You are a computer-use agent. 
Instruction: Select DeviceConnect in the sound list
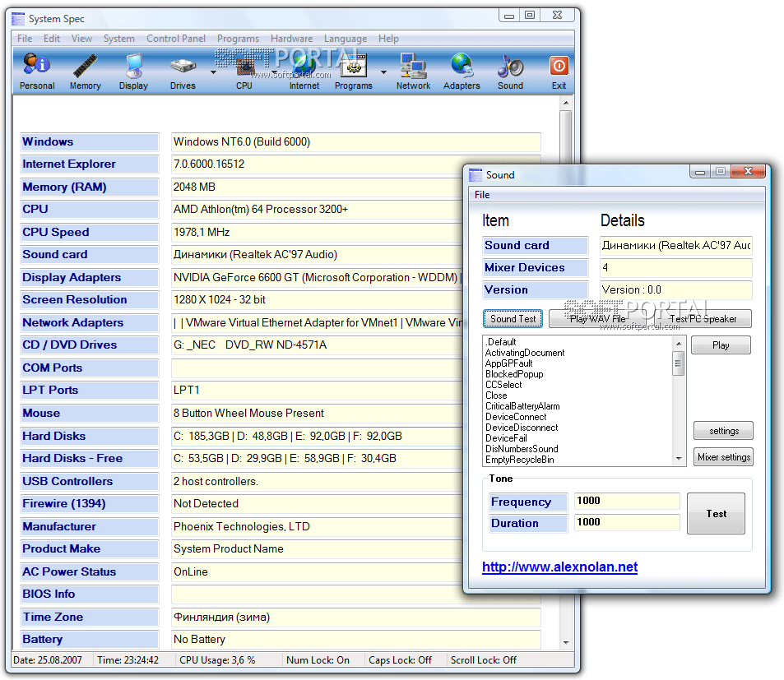[x=516, y=417]
